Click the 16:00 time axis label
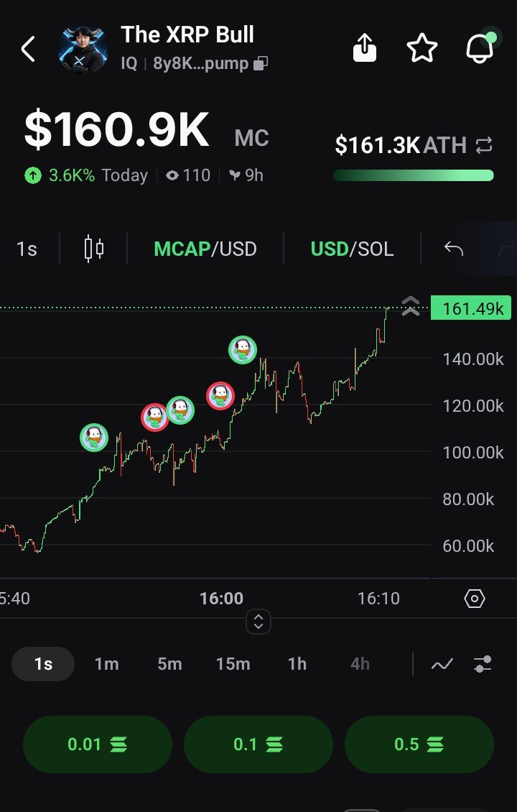Viewport: 517px width, 812px height. point(221,599)
